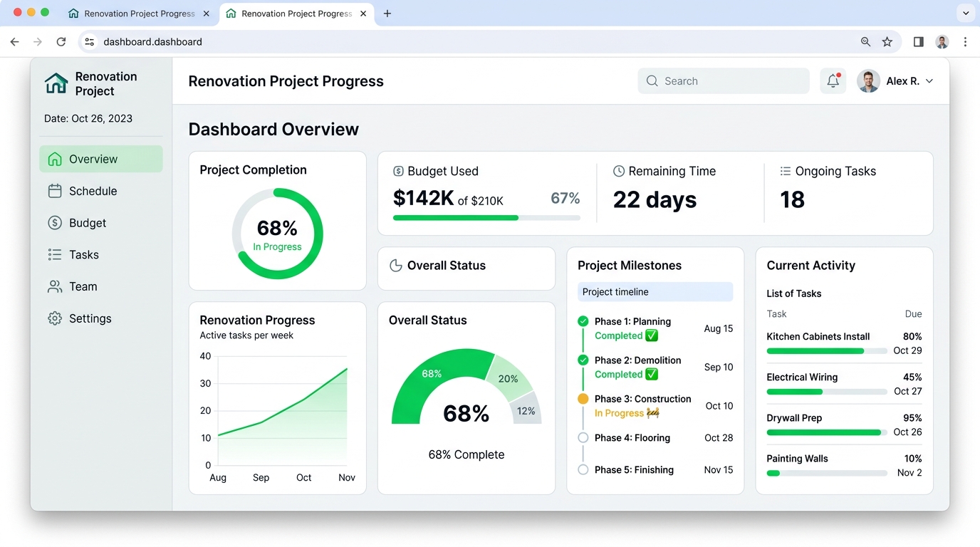Open the browser tab list chevron
This screenshot has height=547, width=980.
(966, 13)
